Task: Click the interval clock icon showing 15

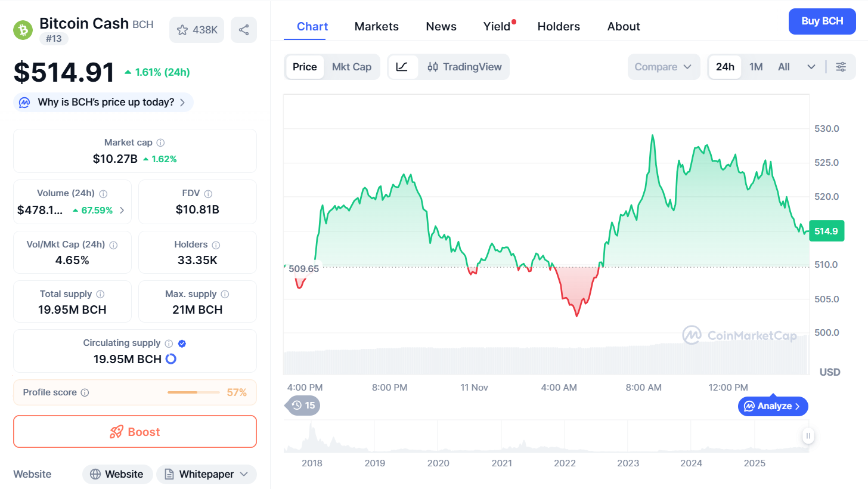Action: pyautogui.click(x=302, y=406)
